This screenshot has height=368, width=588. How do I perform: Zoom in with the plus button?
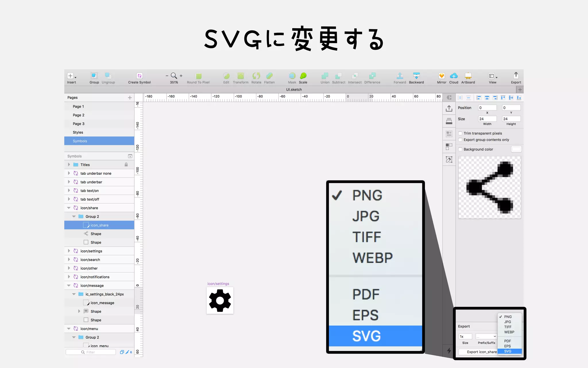(x=181, y=76)
